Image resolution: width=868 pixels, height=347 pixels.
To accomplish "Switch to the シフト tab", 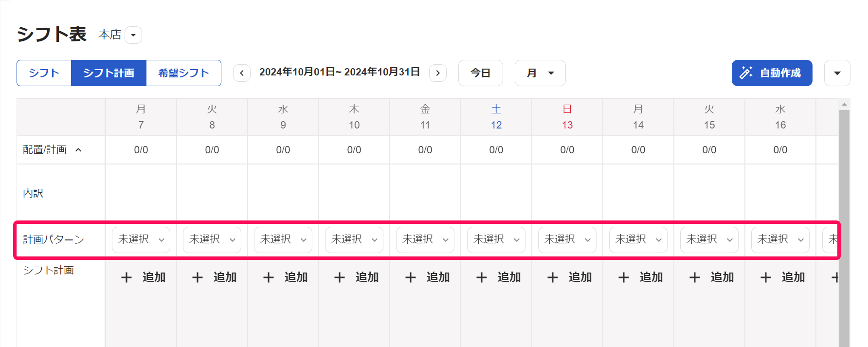I will [44, 73].
